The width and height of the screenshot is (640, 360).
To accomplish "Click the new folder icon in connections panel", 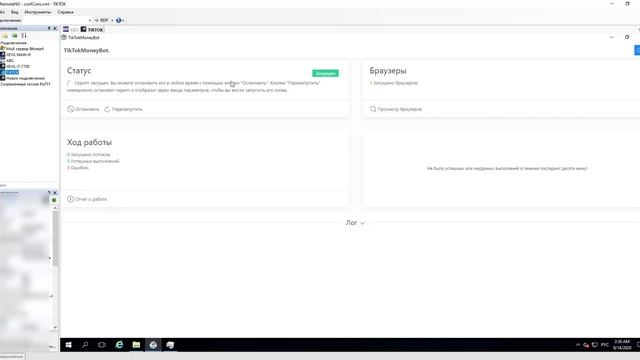I will click(4, 36).
